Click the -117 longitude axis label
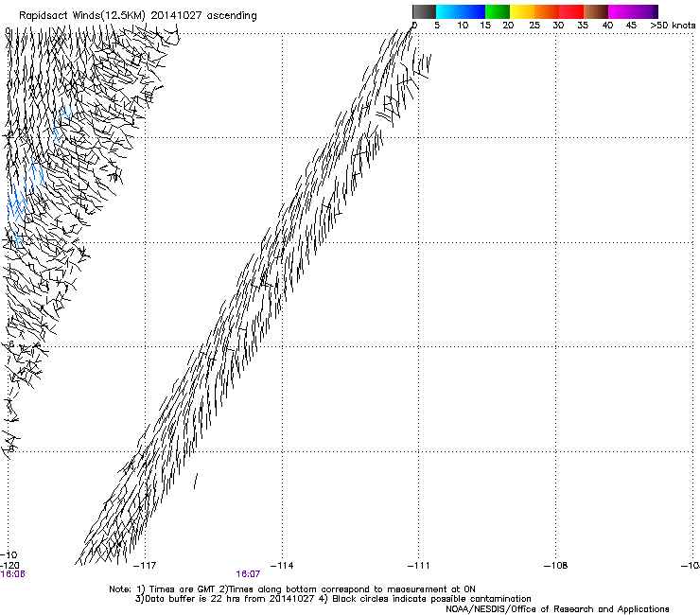This screenshot has width=700, height=615. click(x=145, y=566)
